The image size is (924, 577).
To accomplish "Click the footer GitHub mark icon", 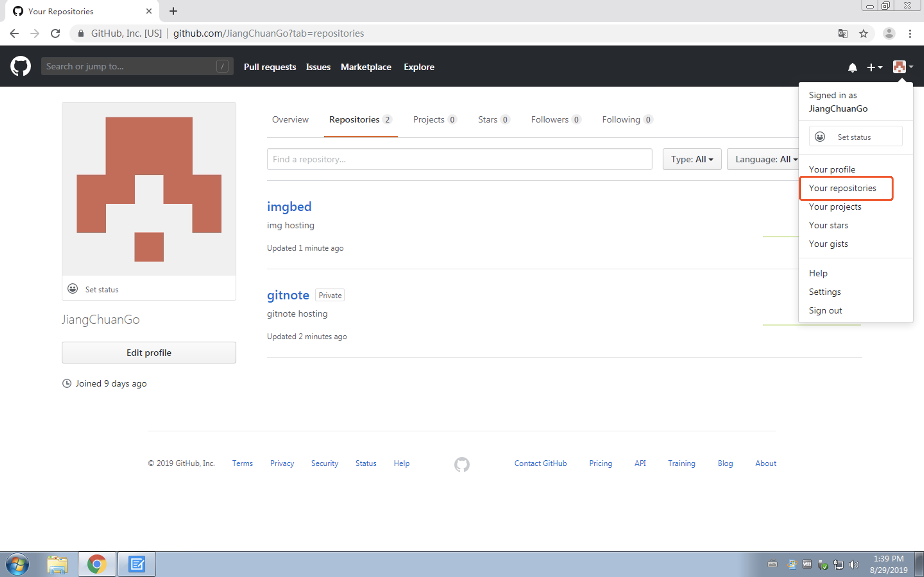I will click(x=462, y=464).
